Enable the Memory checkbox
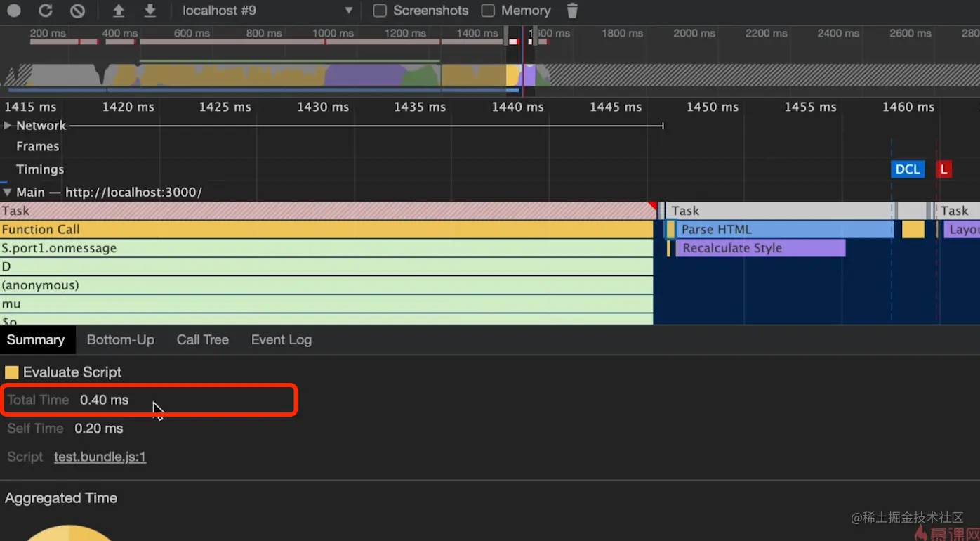980x541 pixels. [x=488, y=11]
